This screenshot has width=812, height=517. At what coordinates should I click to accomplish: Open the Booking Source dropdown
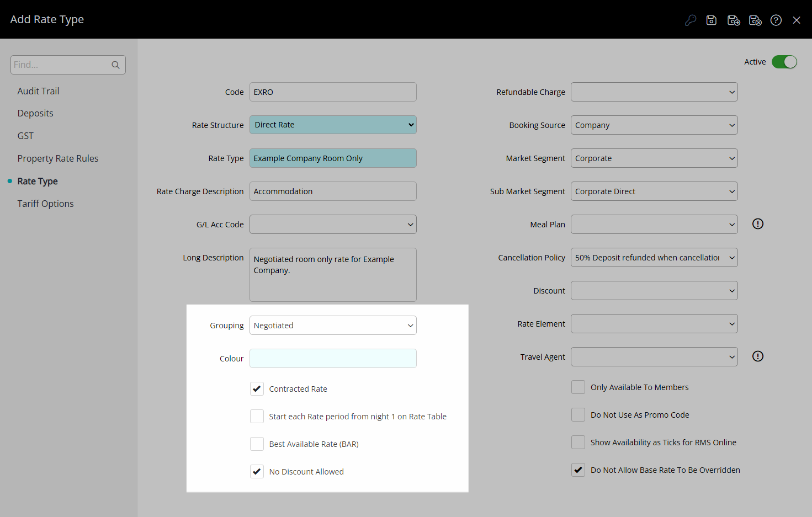[x=654, y=125]
